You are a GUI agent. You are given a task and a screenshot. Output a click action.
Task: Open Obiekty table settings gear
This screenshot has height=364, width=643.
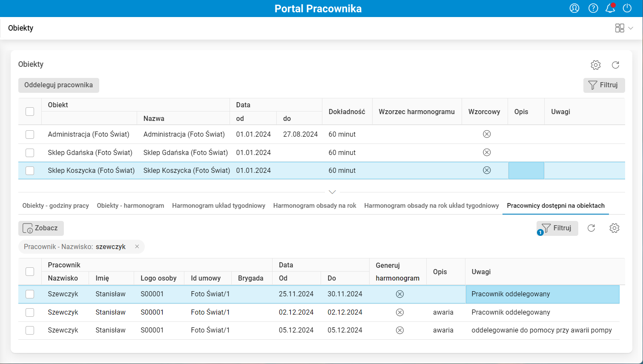point(596,65)
